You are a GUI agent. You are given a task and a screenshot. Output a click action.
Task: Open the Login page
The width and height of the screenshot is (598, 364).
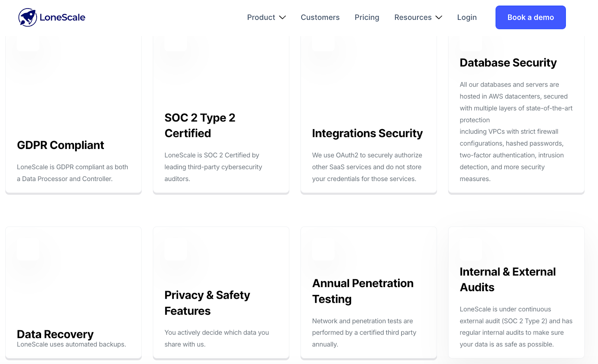[466, 17]
